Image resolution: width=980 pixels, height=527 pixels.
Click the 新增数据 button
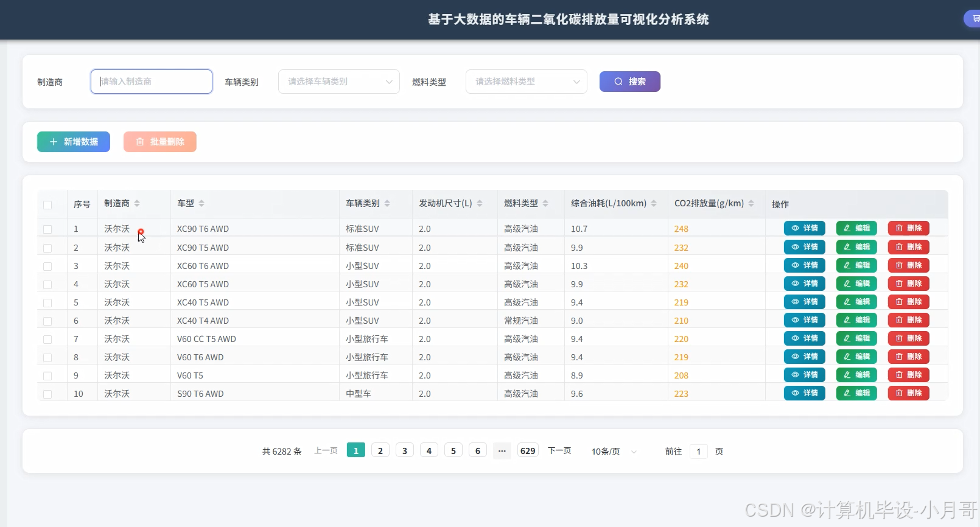[74, 142]
